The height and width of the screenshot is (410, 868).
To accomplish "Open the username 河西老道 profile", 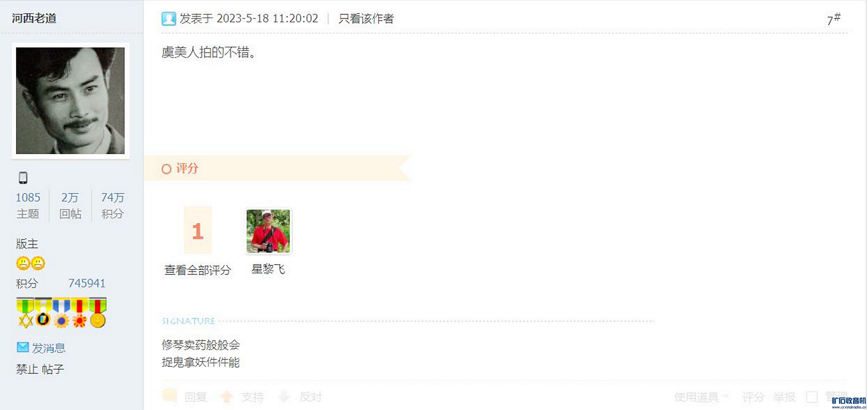I will tap(34, 18).
